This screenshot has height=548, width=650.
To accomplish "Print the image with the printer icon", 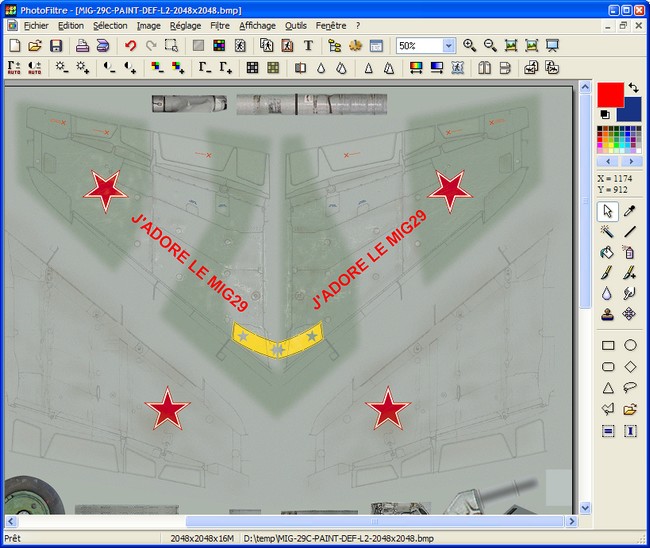I will [x=82, y=46].
